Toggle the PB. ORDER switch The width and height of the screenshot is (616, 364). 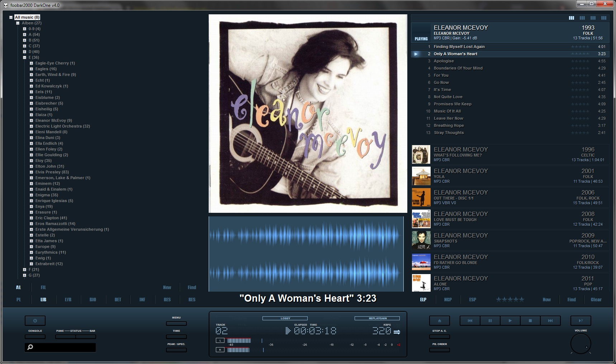439,350
